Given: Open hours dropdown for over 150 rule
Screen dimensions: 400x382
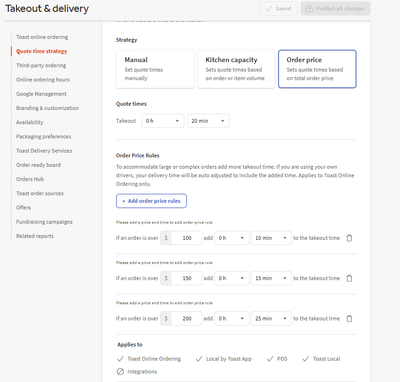Looking at the screenshot, I should point(232,278).
